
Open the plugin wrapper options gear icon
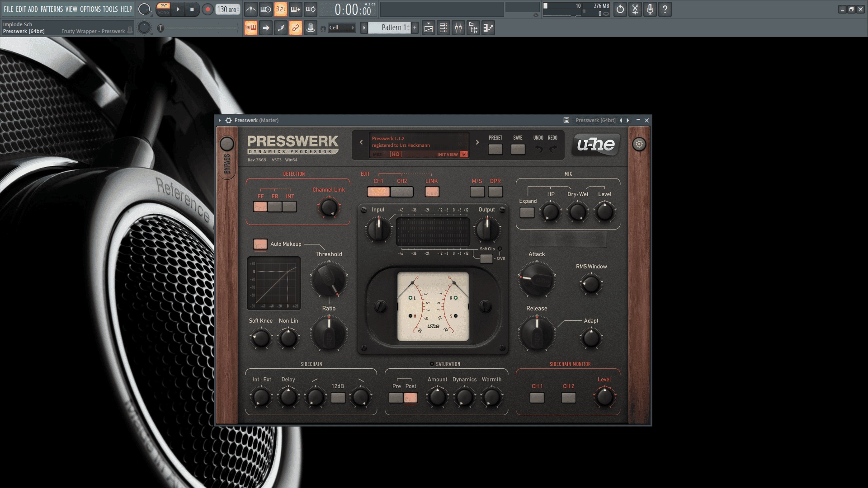coord(229,120)
